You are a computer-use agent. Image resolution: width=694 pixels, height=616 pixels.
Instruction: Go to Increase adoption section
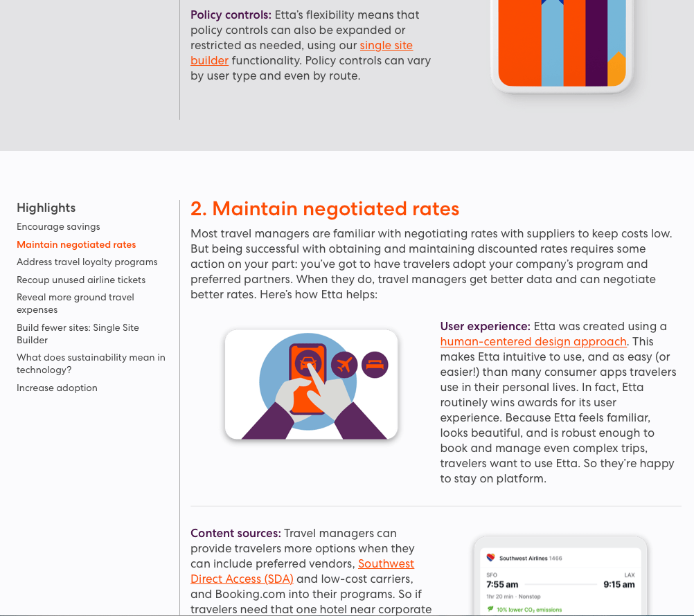tap(57, 388)
